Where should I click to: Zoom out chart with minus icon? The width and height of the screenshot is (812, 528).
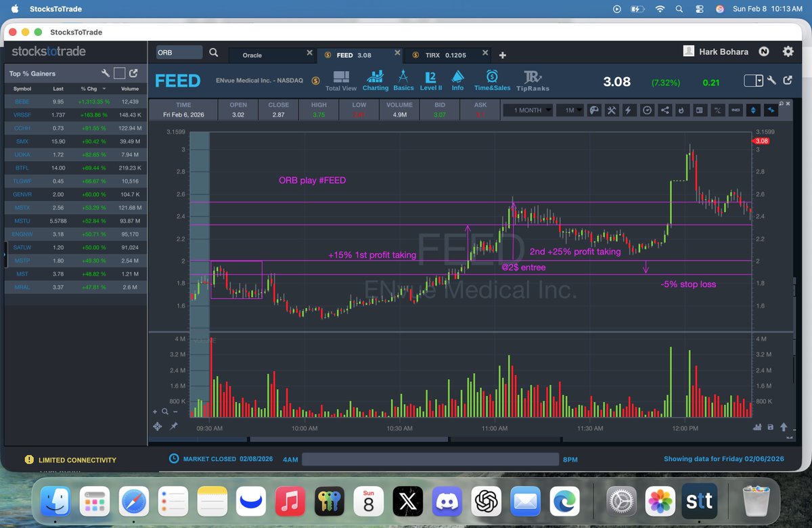pos(175,412)
